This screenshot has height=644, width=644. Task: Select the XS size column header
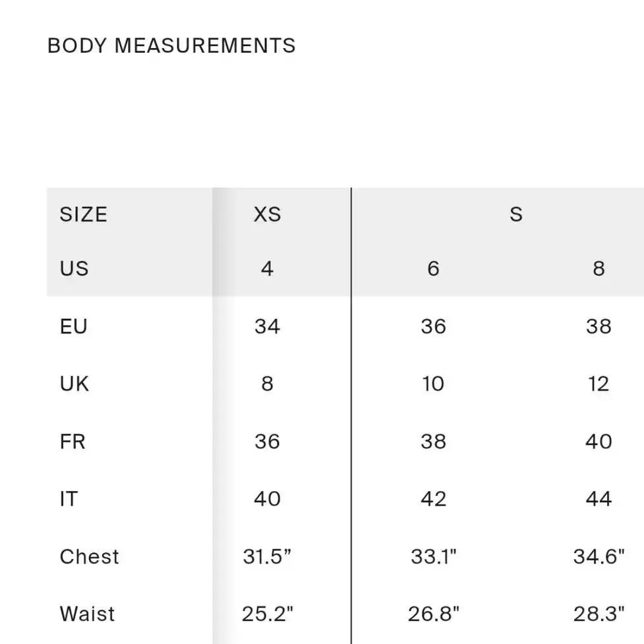[x=268, y=214]
